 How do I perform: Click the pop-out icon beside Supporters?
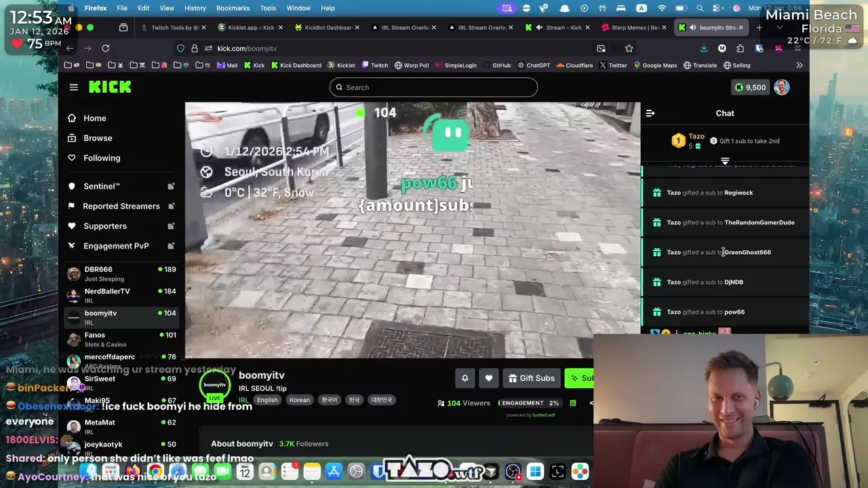(171, 226)
